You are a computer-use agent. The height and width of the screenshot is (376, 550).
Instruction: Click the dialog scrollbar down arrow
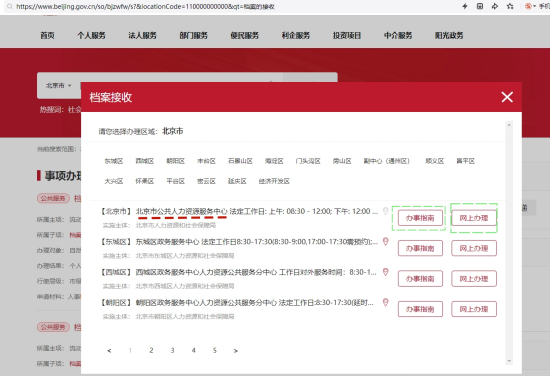(x=509, y=361)
